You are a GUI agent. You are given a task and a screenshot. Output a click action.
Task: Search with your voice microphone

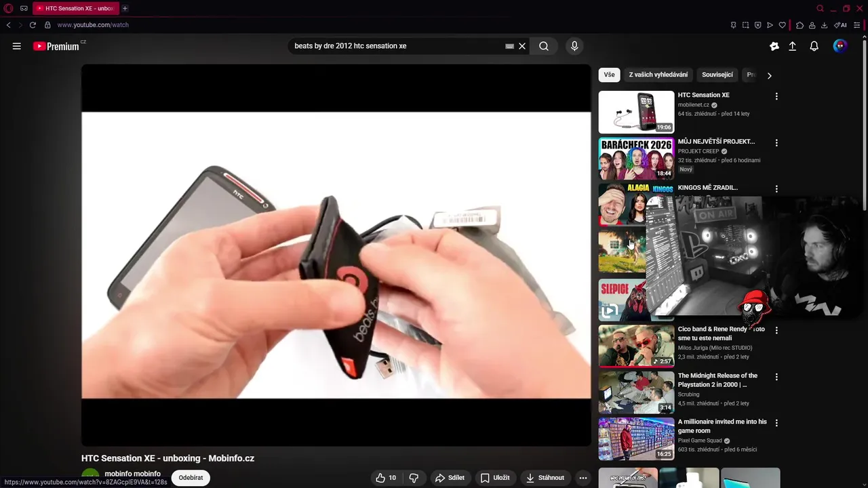pos(574,46)
